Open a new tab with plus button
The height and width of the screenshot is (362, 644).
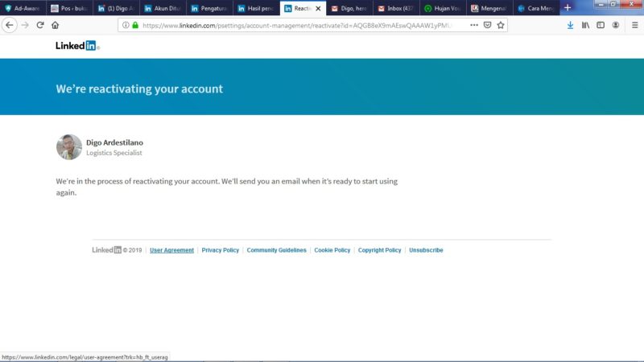tap(568, 8)
